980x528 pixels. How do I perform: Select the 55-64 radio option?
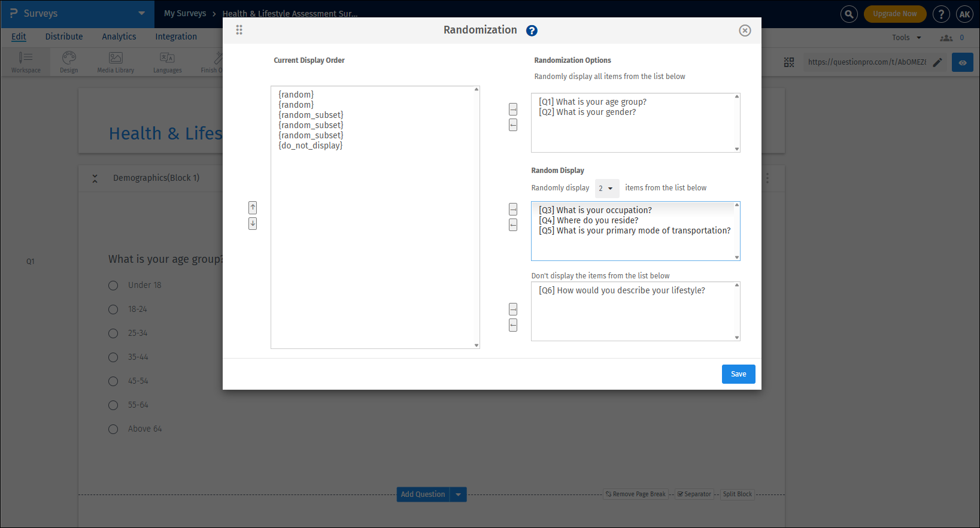[113, 405]
